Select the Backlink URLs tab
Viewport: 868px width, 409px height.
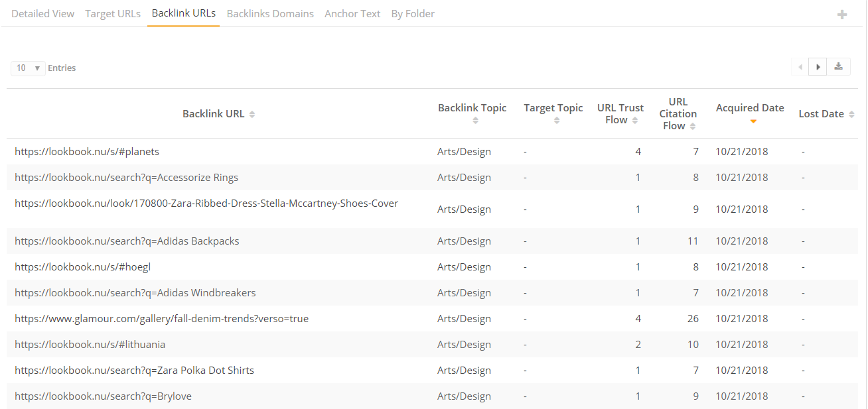(184, 13)
